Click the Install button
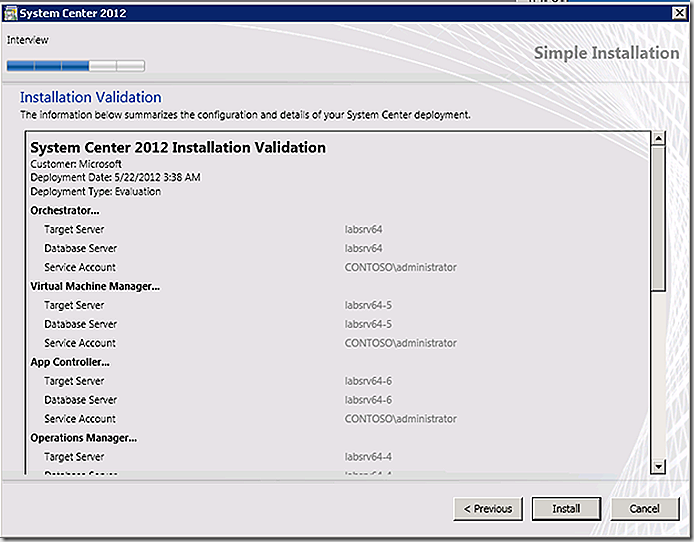The height and width of the screenshot is (542, 694). (566, 509)
